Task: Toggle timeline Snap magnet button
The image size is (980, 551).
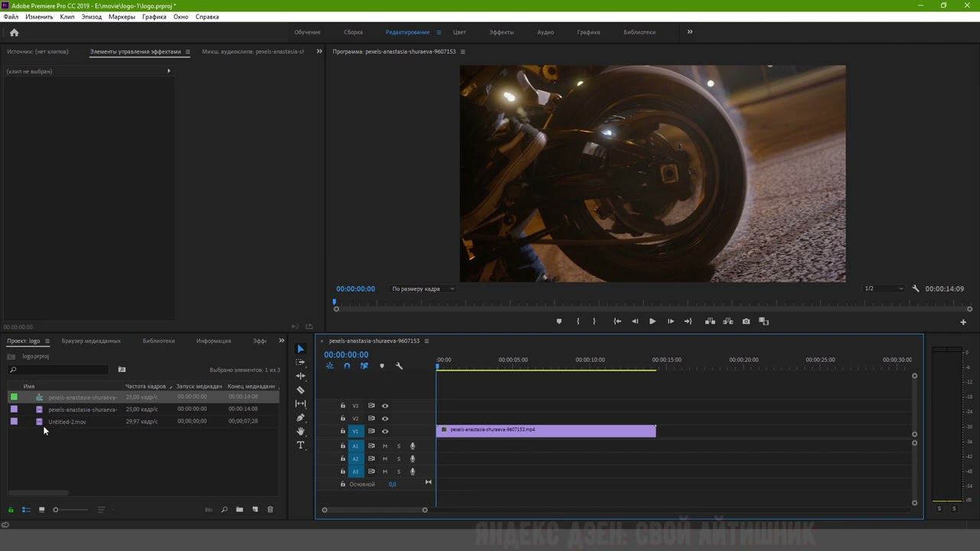Action: 347,366
